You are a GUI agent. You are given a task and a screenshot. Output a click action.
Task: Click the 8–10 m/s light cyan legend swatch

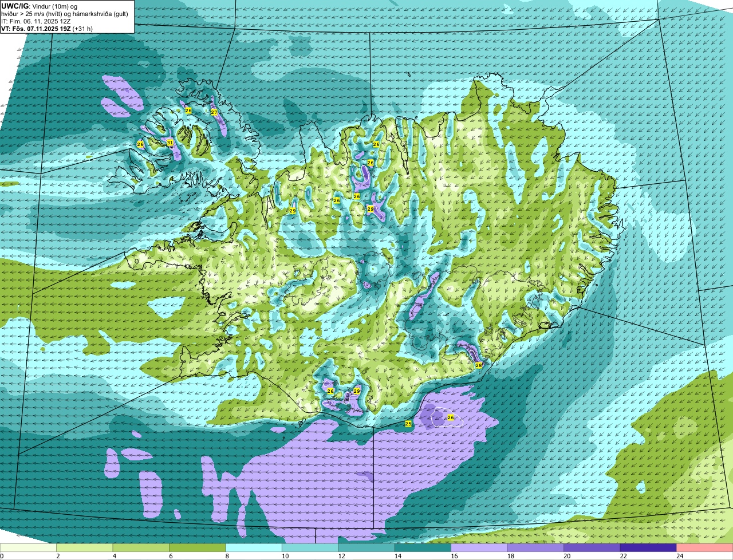pos(254,548)
